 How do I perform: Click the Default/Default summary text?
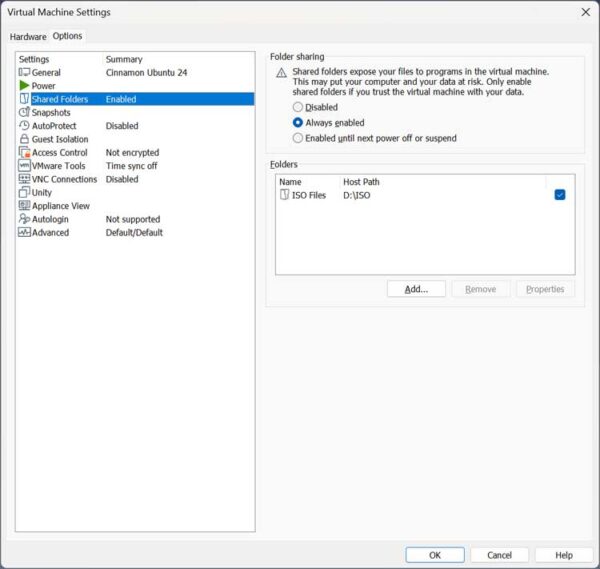point(134,232)
